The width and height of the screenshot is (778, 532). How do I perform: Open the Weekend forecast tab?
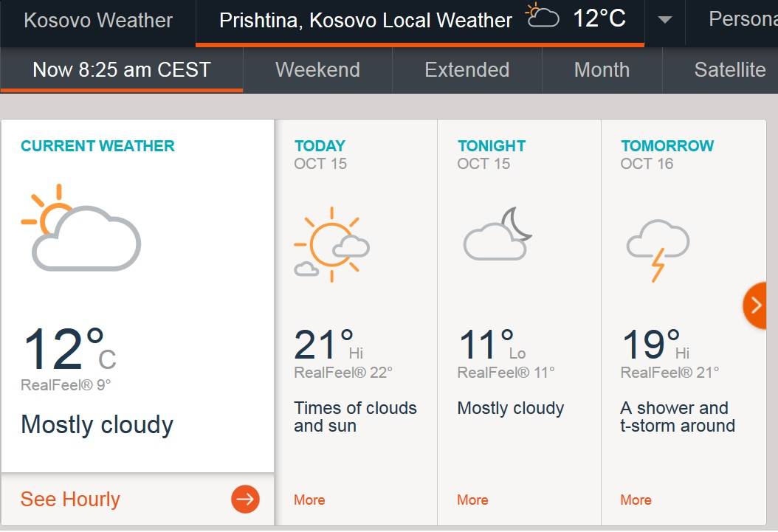(x=317, y=70)
